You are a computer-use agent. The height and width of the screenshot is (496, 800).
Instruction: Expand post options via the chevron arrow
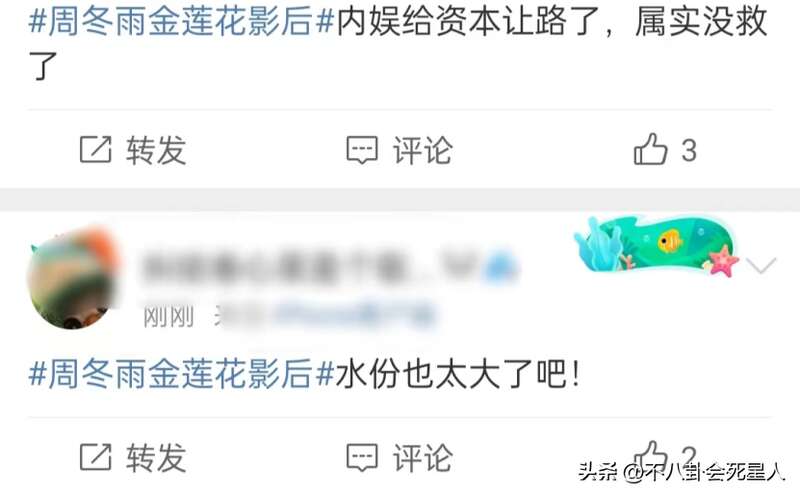click(x=761, y=265)
